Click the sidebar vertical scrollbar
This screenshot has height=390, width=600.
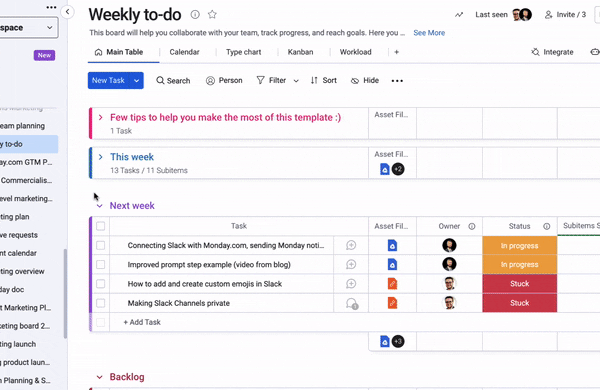tap(65, 294)
